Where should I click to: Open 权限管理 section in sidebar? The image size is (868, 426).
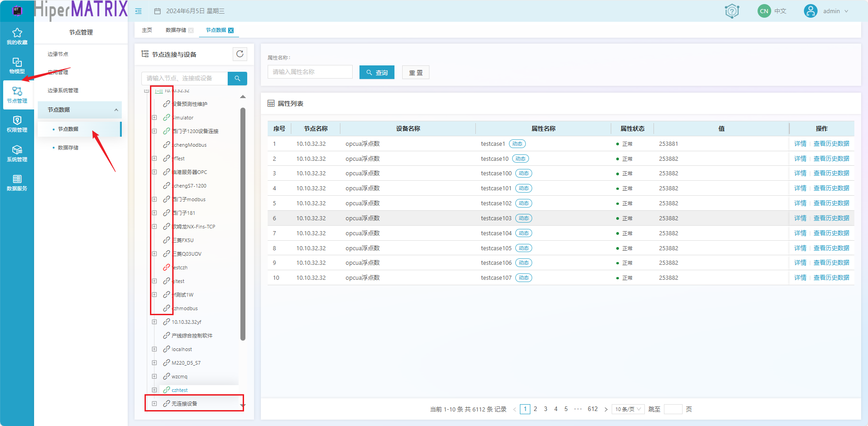click(x=17, y=124)
